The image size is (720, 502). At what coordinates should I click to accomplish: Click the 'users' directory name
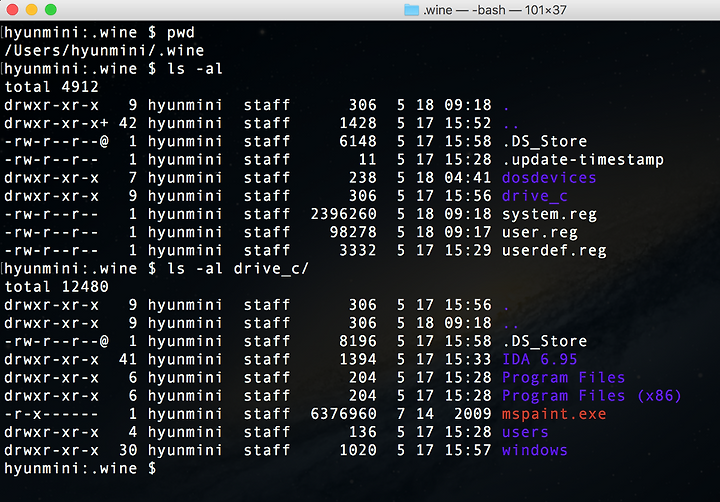[525, 432]
